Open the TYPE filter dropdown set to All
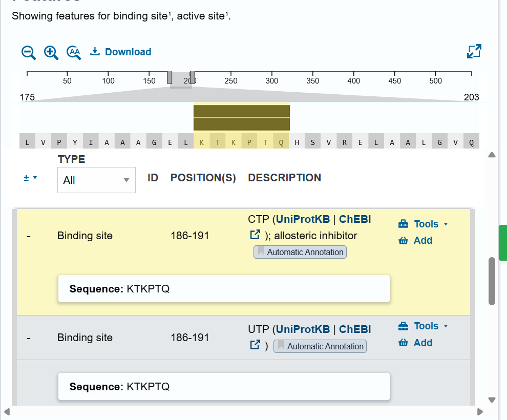Viewport: 507px width, 420px height. point(96,180)
